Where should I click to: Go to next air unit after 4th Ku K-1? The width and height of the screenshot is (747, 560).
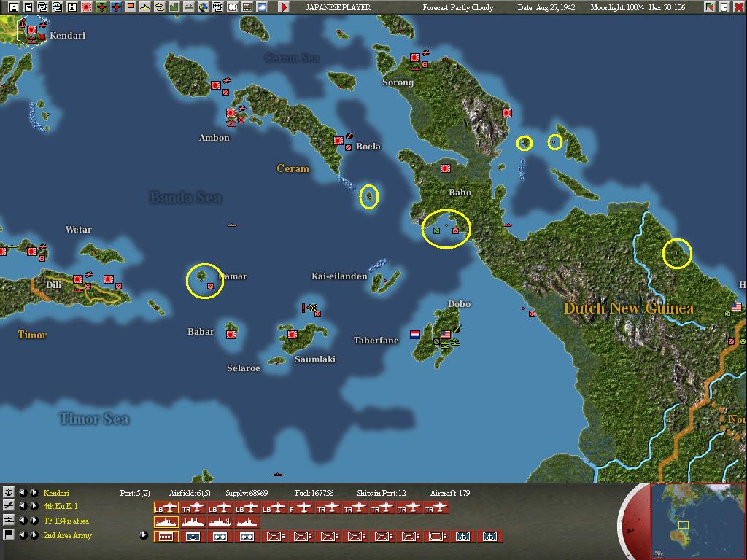tap(34, 506)
